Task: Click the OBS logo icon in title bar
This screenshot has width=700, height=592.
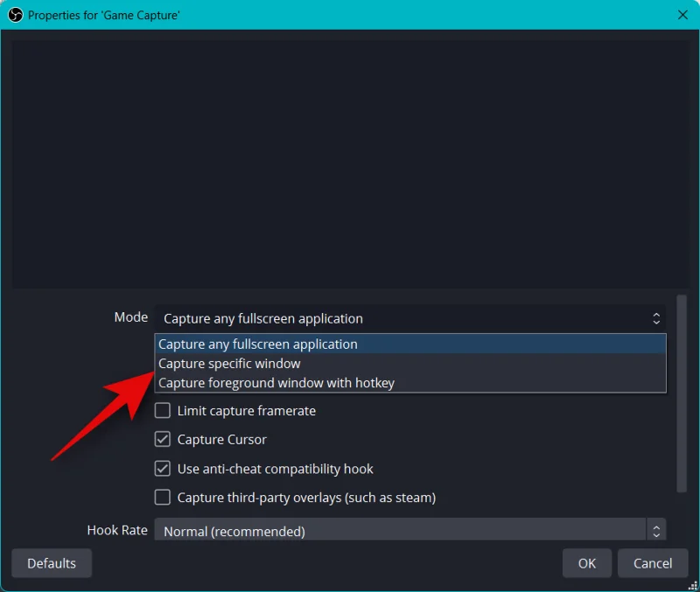Action: coord(16,15)
